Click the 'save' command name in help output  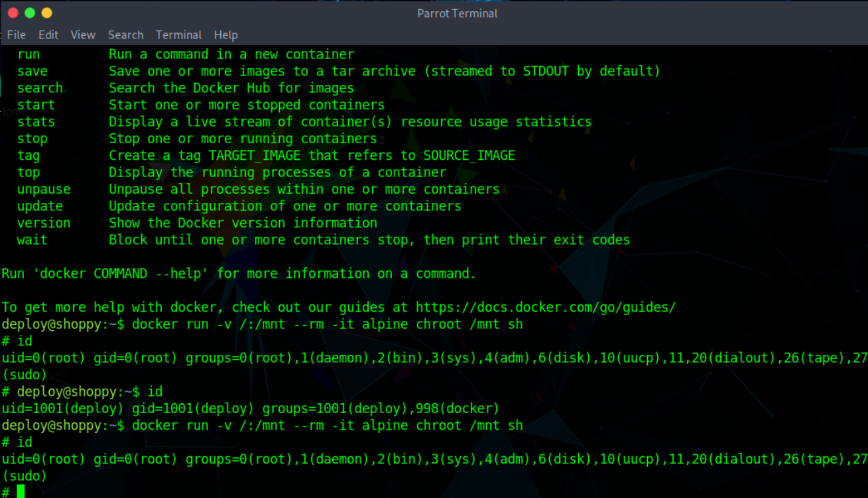tap(32, 72)
